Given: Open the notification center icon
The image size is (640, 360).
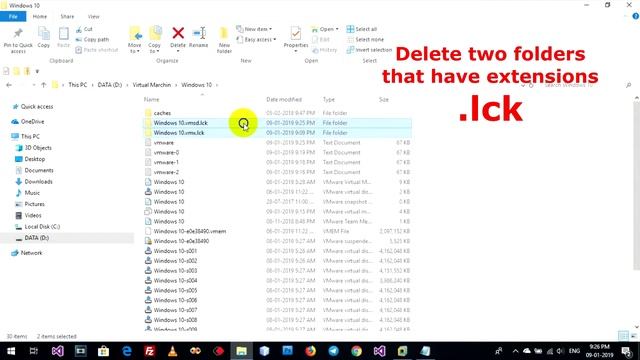Looking at the screenshot, I should (x=627, y=351).
